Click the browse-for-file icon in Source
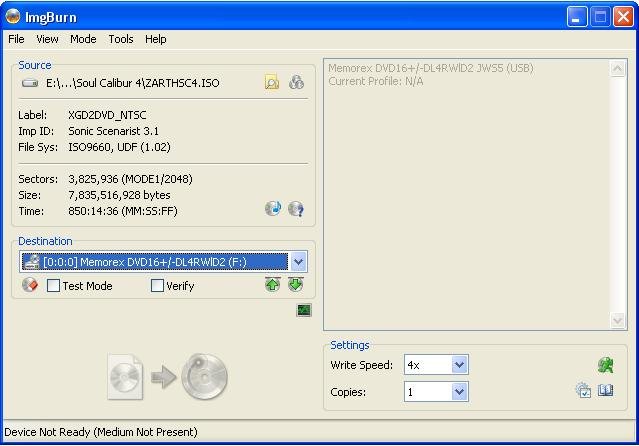 pyautogui.click(x=272, y=82)
